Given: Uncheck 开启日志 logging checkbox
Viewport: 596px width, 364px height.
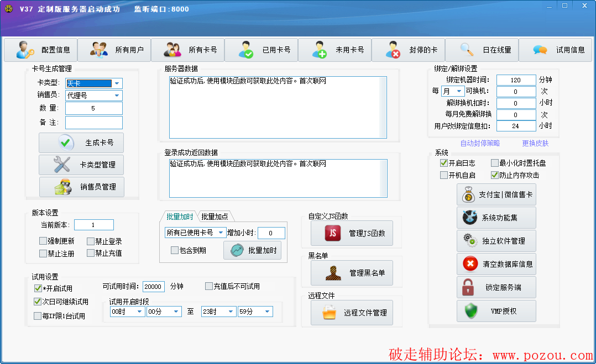Looking at the screenshot, I should point(443,163).
